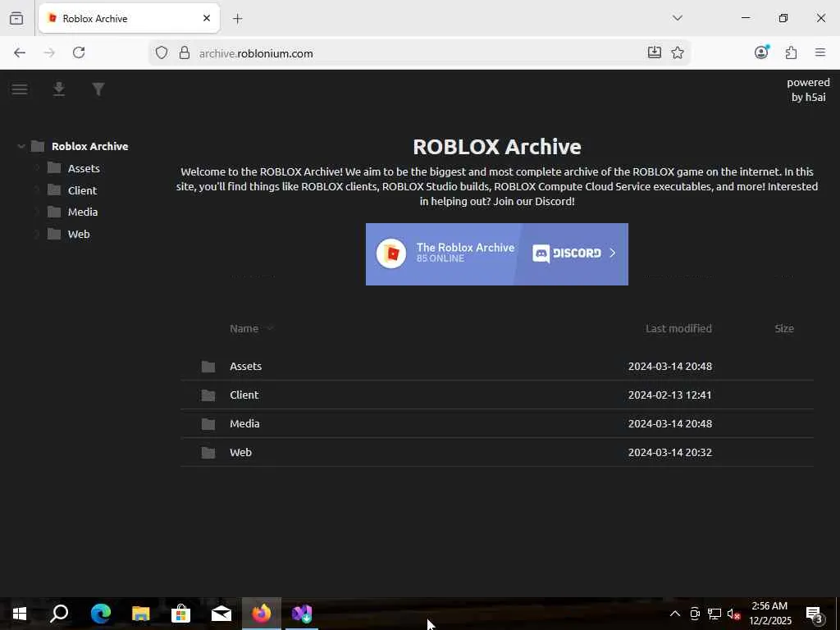Screen dimensions: 840x630
Task: Click the Assets row folder icon
Action: [208, 367]
